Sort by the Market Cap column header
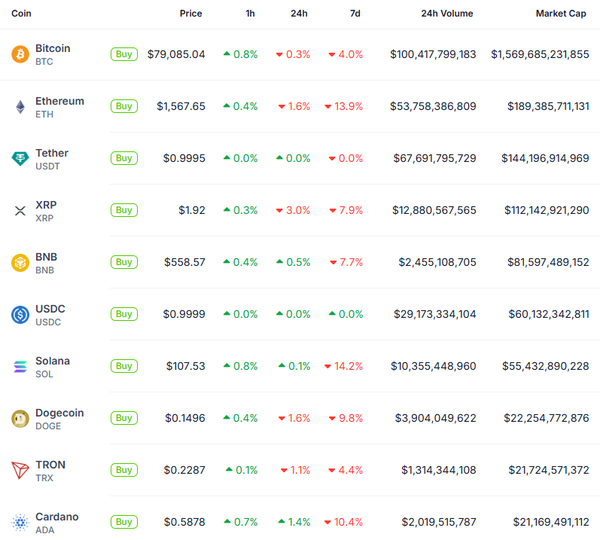This screenshot has width=600, height=540. click(563, 14)
